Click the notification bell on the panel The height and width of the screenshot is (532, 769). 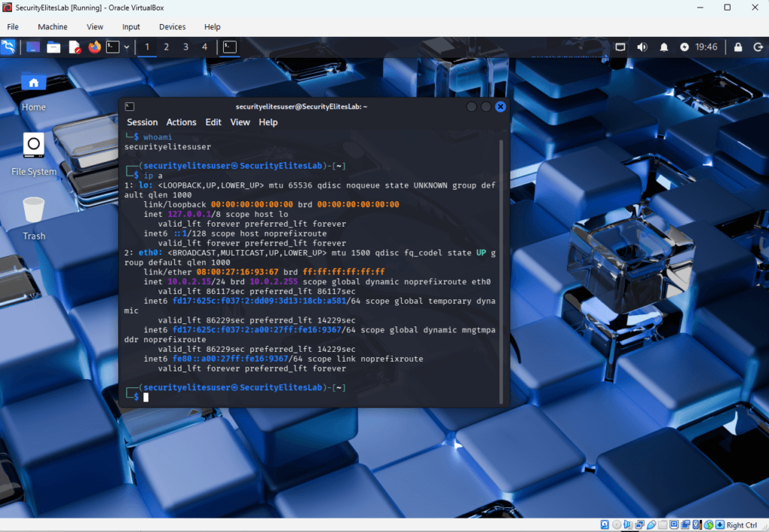pyautogui.click(x=664, y=47)
